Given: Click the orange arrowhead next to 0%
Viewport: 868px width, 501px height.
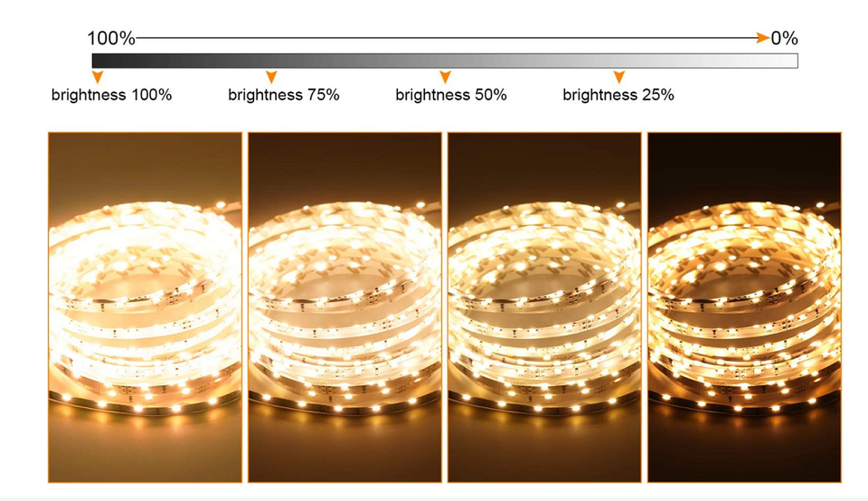Looking at the screenshot, I should [x=763, y=38].
